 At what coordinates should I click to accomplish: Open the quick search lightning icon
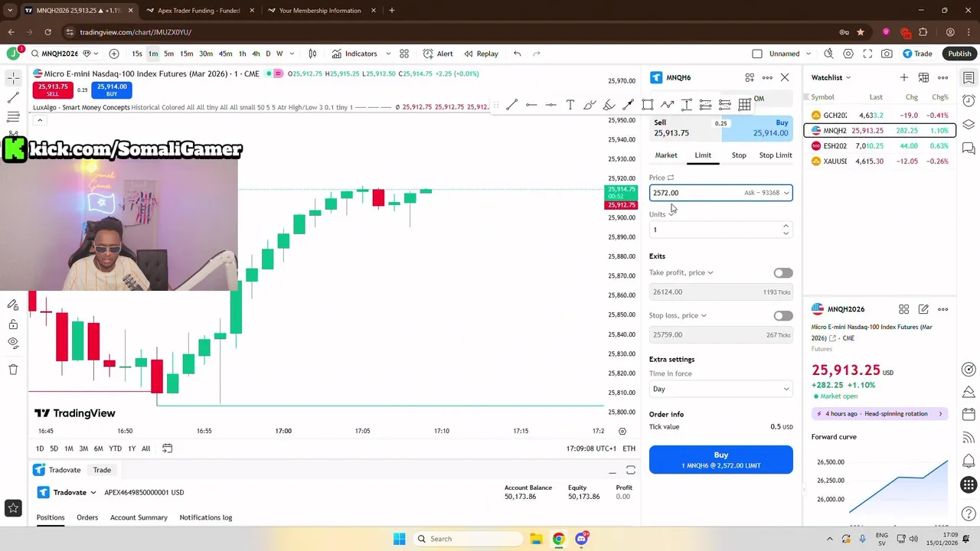pos(828,54)
